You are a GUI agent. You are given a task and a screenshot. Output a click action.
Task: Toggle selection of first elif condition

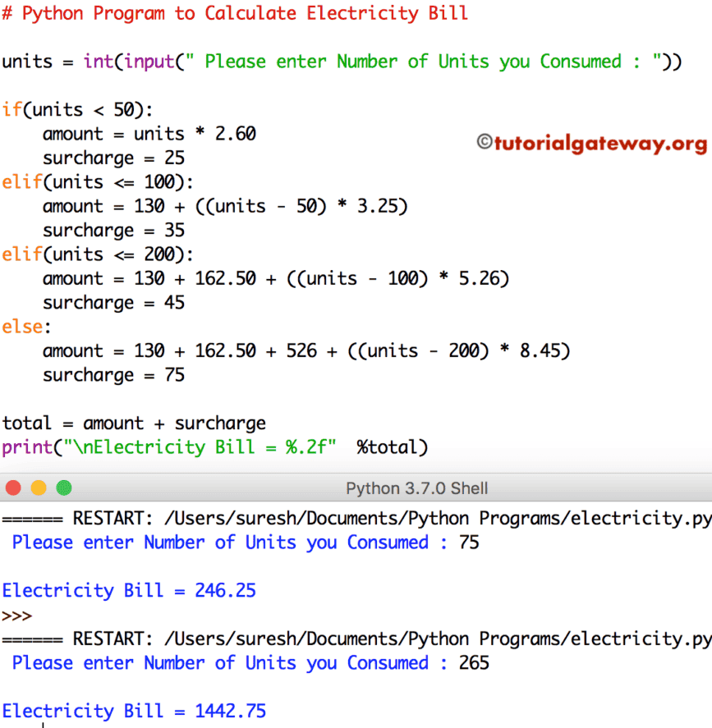click(x=99, y=181)
